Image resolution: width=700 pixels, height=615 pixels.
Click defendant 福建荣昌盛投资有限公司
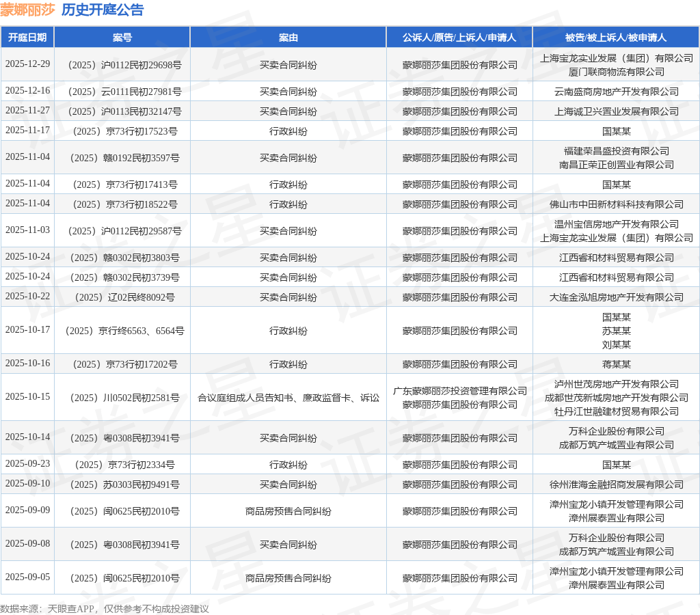pyautogui.click(x=616, y=151)
